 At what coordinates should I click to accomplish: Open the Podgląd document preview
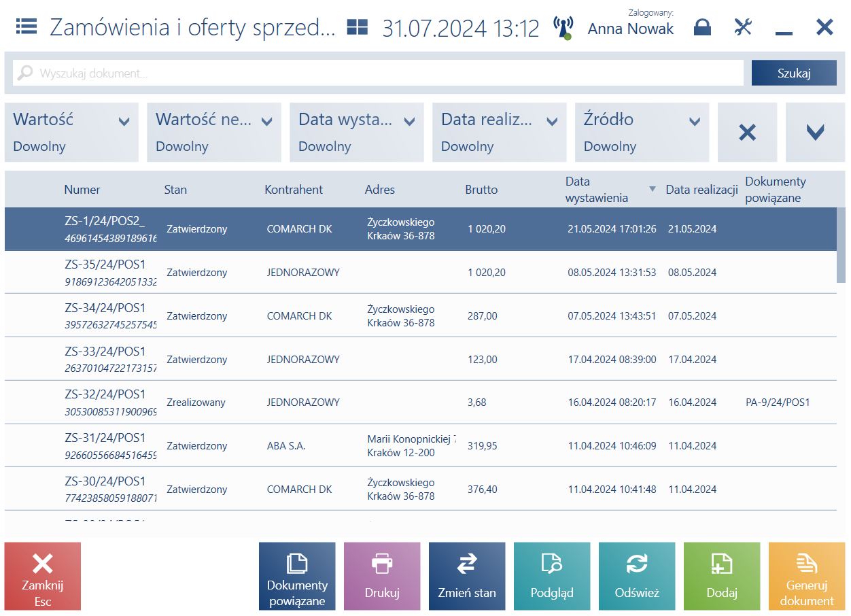point(552,576)
